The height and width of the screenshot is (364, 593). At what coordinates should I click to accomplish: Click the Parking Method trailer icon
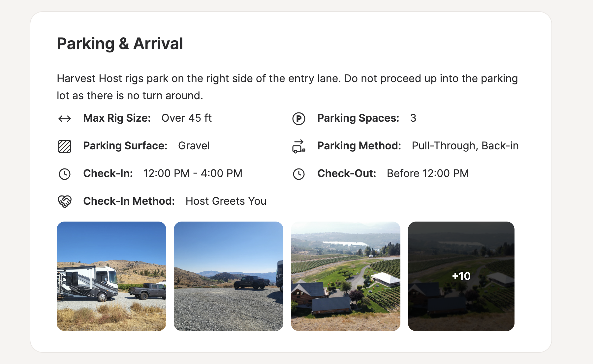click(299, 146)
